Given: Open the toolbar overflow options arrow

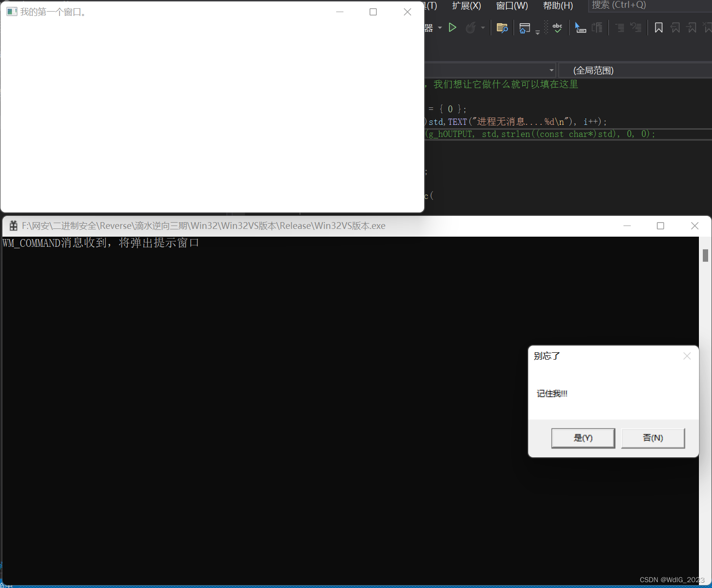Looking at the screenshot, I should click(x=537, y=32).
